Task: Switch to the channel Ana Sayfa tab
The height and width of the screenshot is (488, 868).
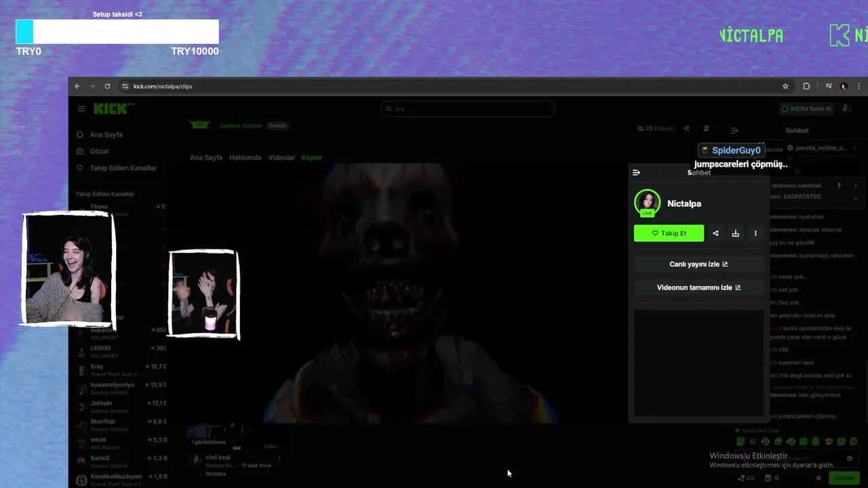Action: [206, 157]
